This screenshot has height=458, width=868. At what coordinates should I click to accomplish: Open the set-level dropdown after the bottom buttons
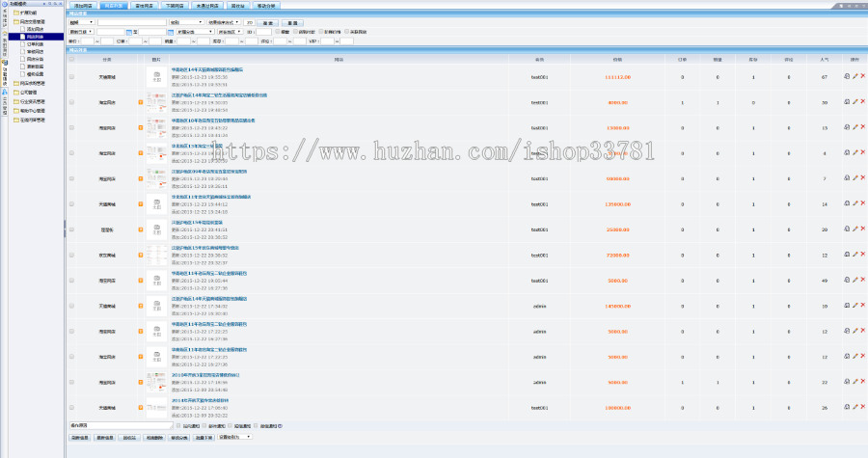point(234,437)
